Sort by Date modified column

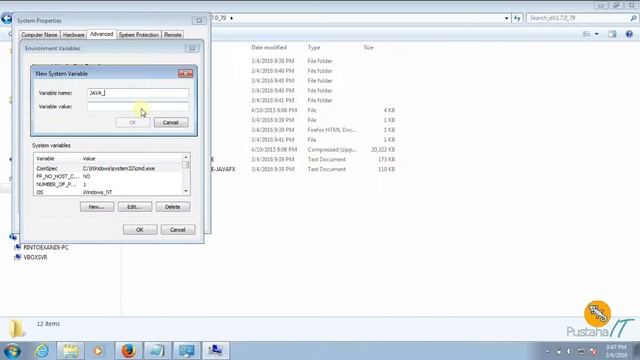[269, 47]
